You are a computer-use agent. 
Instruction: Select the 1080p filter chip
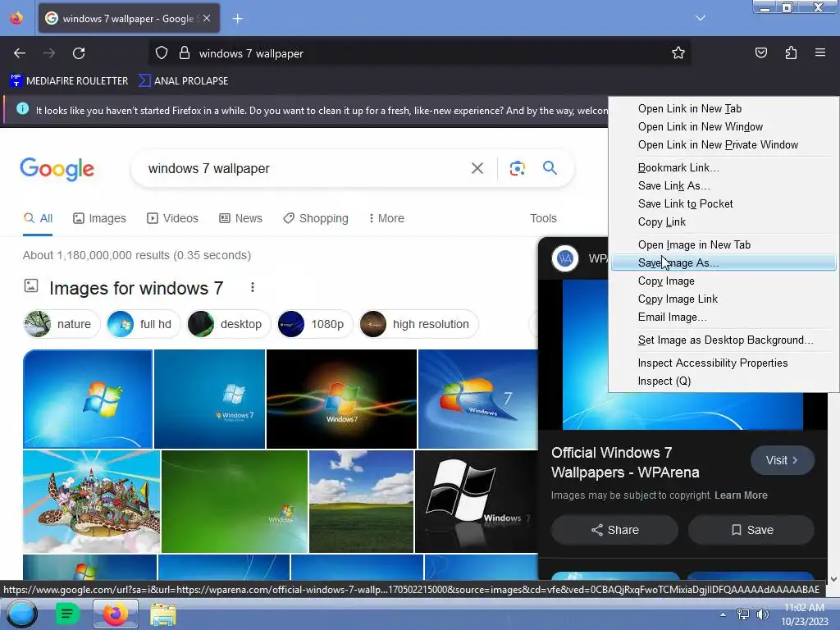315,324
